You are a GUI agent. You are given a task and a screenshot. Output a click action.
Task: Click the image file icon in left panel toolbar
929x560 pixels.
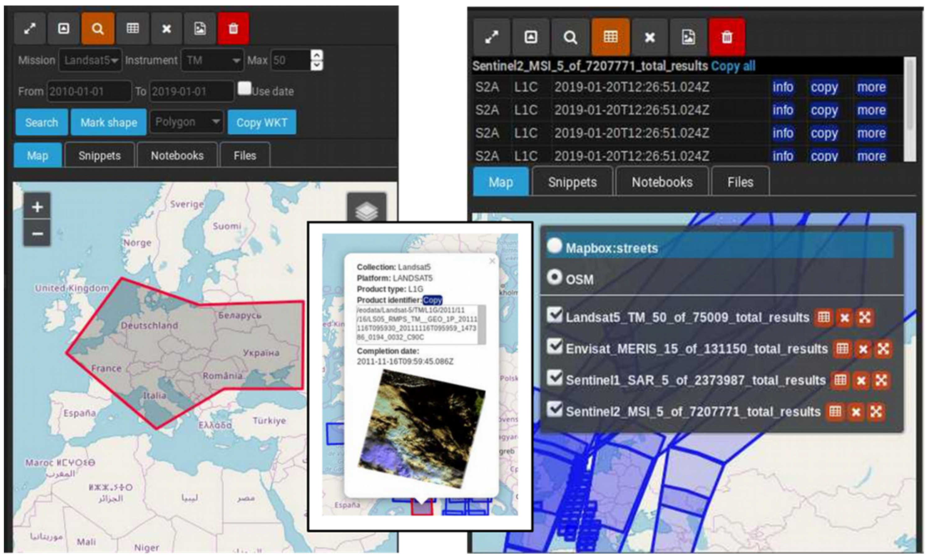pyautogui.click(x=200, y=29)
